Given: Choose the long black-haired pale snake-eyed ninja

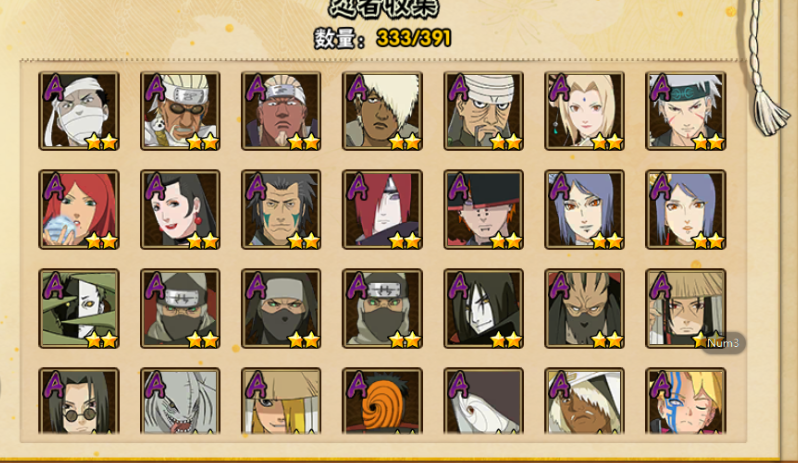Looking at the screenshot, I should pos(483,308).
